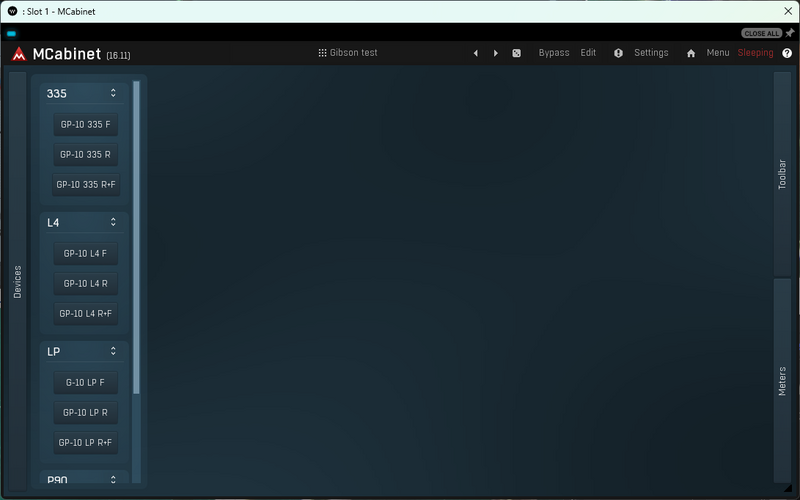The height and width of the screenshot is (500, 800).
Task: Click the settings warning badge icon
Action: (x=618, y=53)
